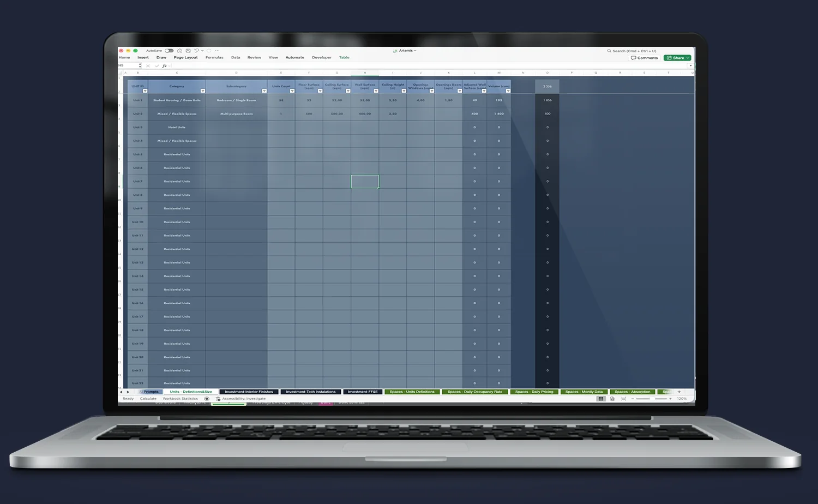
Task: Open the Page Layout ribbon tab
Action: pos(186,57)
